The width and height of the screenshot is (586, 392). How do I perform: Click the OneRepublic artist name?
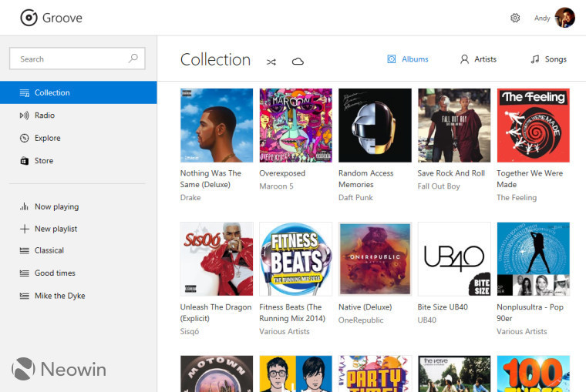coord(361,320)
